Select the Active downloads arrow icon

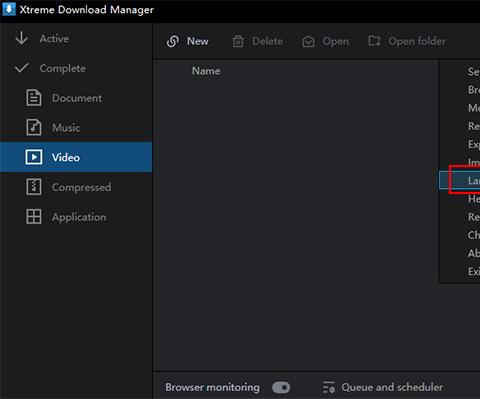[x=22, y=38]
